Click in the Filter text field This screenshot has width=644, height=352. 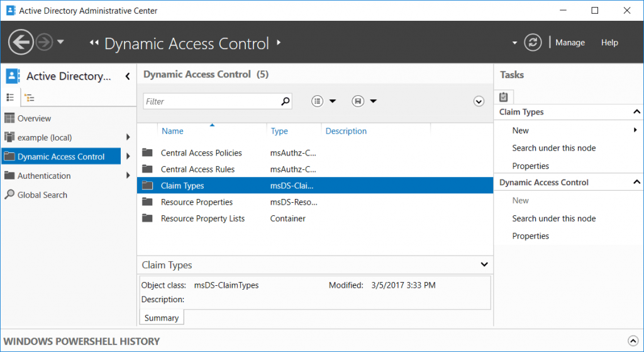pyautogui.click(x=211, y=101)
